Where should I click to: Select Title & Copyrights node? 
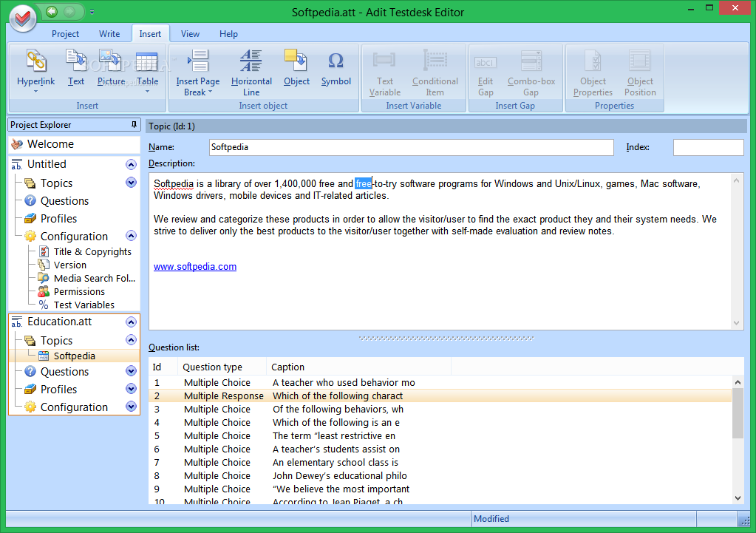click(92, 251)
